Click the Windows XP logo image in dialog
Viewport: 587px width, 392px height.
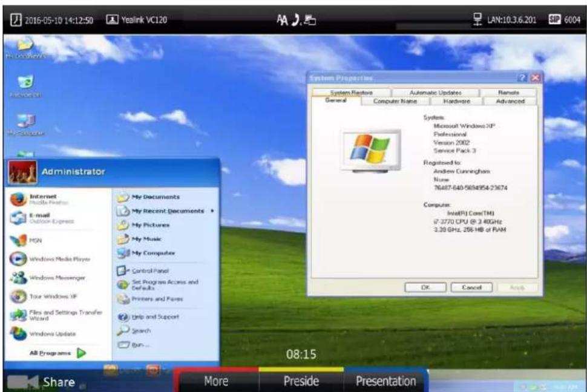pyautogui.click(x=370, y=151)
